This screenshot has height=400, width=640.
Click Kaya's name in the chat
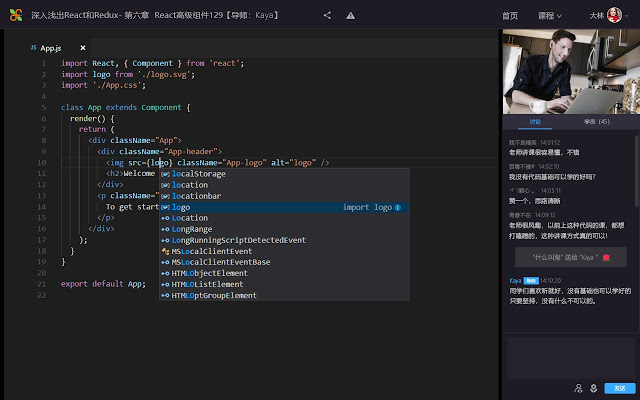[x=515, y=280]
